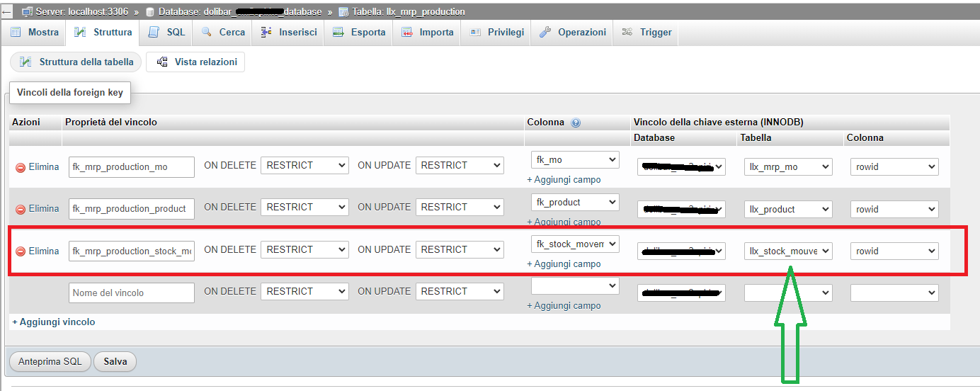The width and height of the screenshot is (980, 391).
Task: Open the Vista relazioni view
Action: [x=195, y=62]
